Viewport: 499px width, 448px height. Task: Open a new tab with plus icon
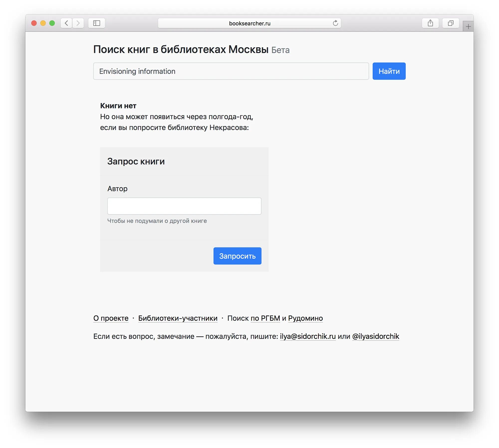pyautogui.click(x=468, y=26)
